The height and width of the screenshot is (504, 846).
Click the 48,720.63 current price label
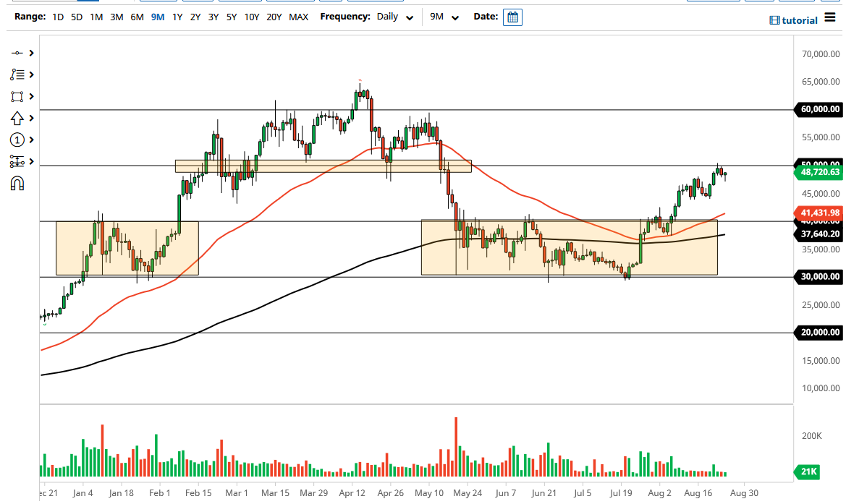click(x=818, y=173)
